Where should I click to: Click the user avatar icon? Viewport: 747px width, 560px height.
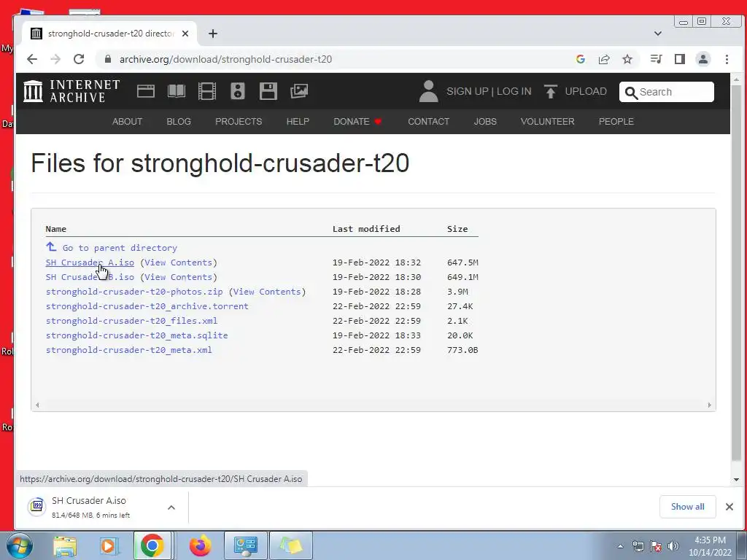[428, 91]
